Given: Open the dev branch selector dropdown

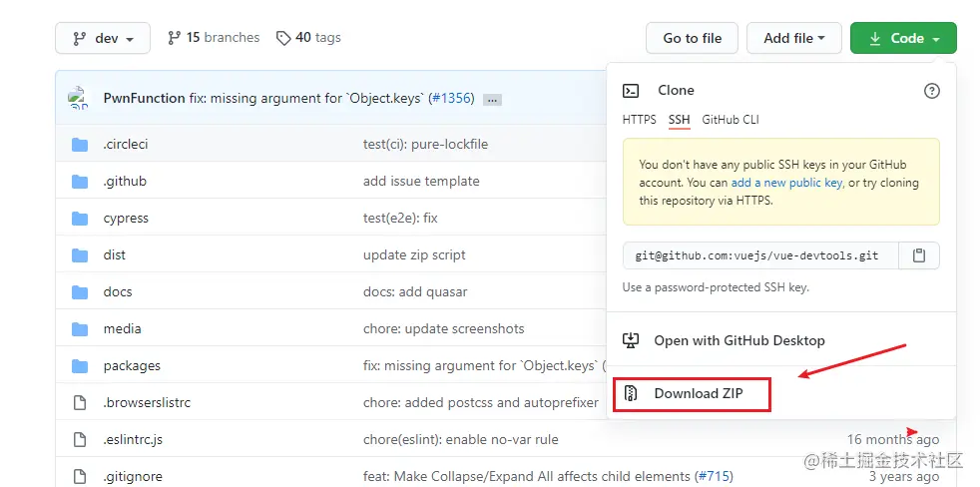Looking at the screenshot, I should coord(103,38).
